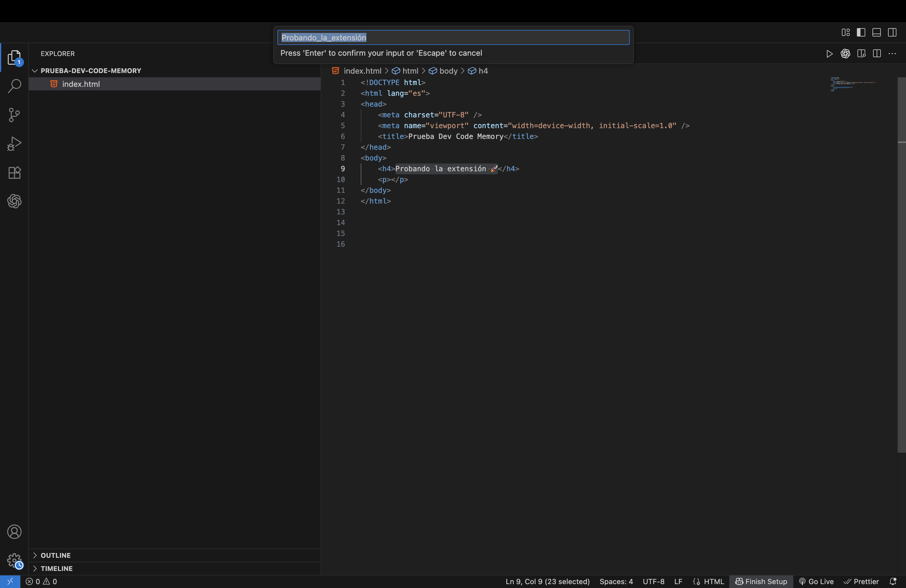The width and height of the screenshot is (906, 588).
Task: Click the Probando_la_extensión input field
Action: [x=453, y=38]
